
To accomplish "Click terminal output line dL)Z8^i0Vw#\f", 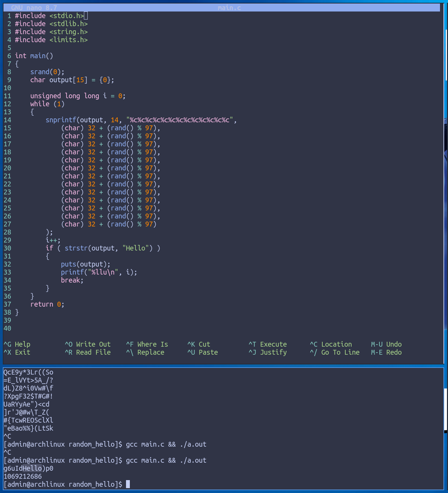I will pos(28,388).
